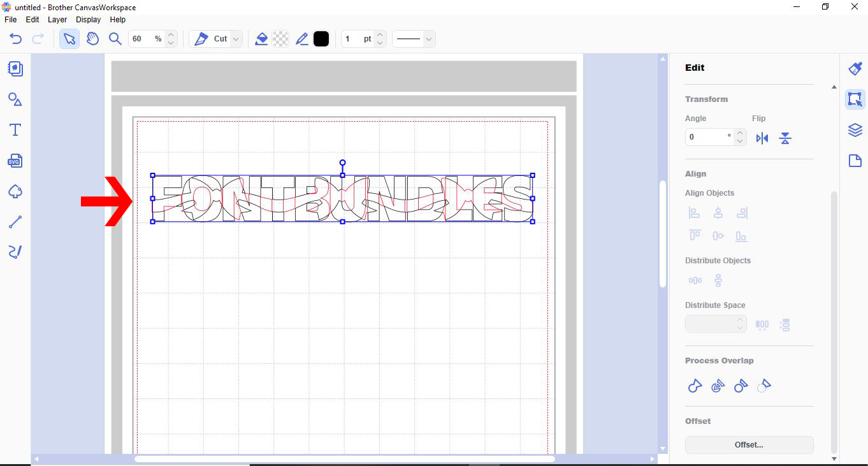Activate the Pan hand tool
The width and height of the screenshot is (868, 466).
tap(92, 38)
